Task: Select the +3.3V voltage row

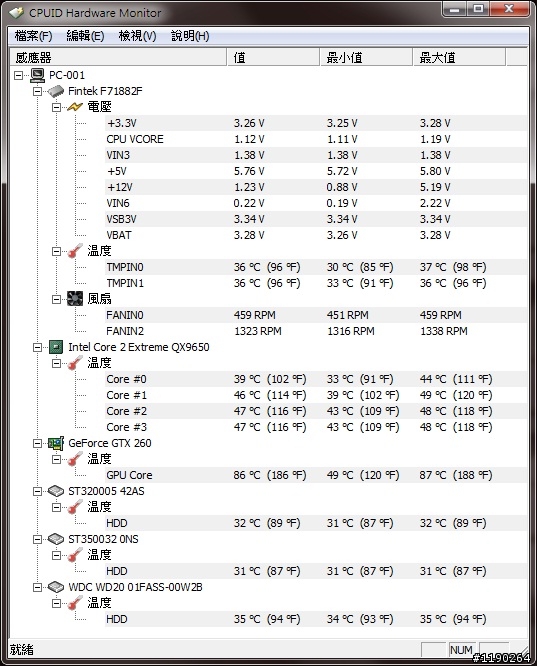Action: 316,123
